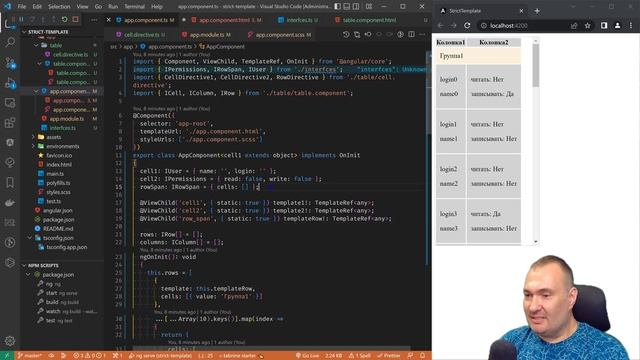Open the Manage gear in activity bar
This screenshot has width=640, height=360.
(10, 340)
